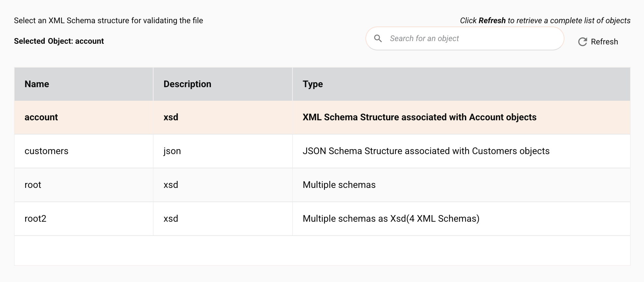Click the 'Multiple schemas' type cell for root
Image resolution: width=644 pixels, height=282 pixels.
(339, 185)
